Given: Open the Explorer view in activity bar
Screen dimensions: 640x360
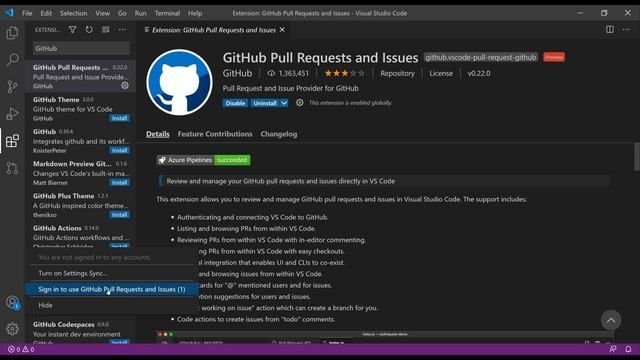Looking at the screenshot, I should coord(12,33).
